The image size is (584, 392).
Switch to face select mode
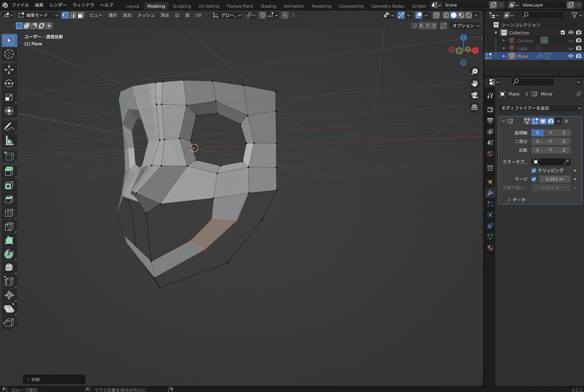[80, 15]
